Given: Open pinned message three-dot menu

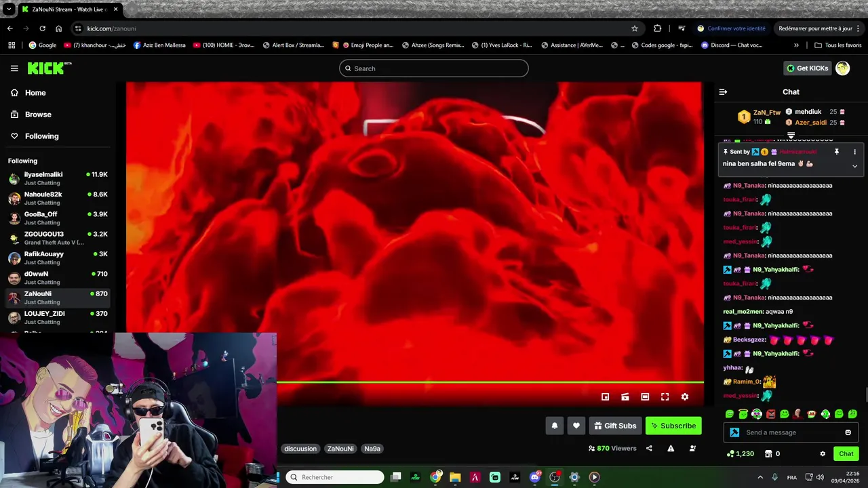Looking at the screenshot, I should (x=854, y=152).
